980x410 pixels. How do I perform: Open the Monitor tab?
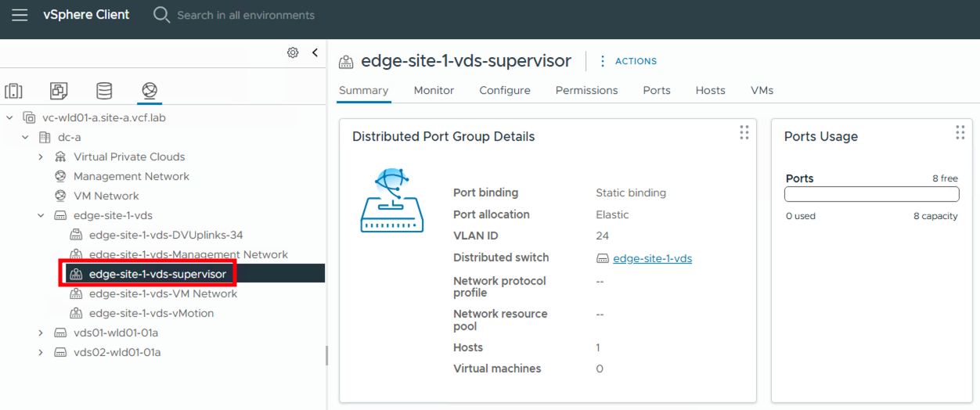(434, 91)
